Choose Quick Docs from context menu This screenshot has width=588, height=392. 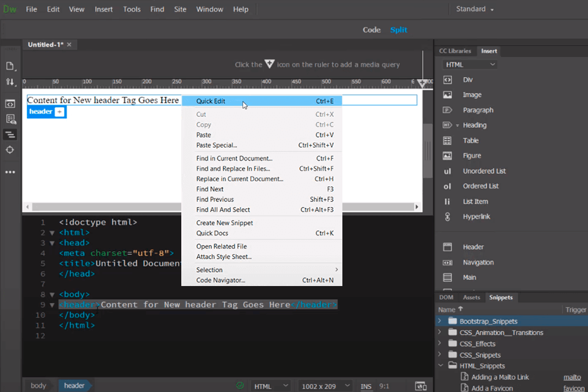[262, 233]
